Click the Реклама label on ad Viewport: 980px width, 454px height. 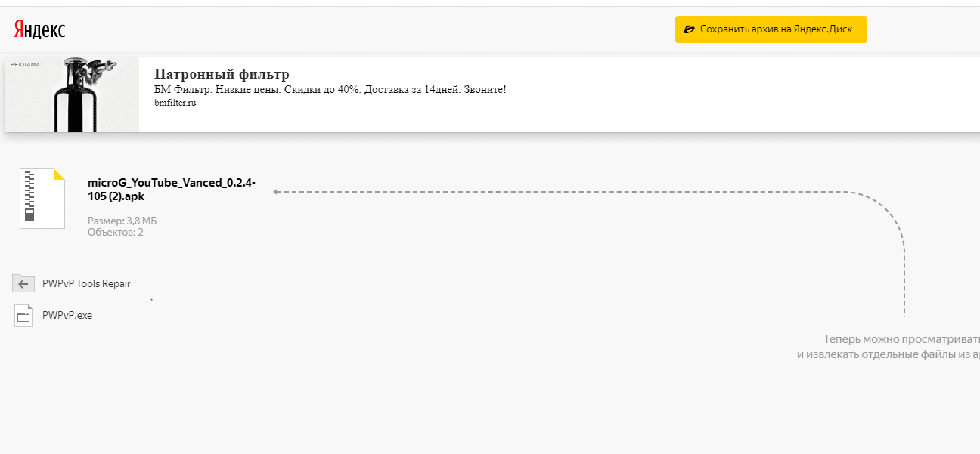pyautogui.click(x=25, y=65)
